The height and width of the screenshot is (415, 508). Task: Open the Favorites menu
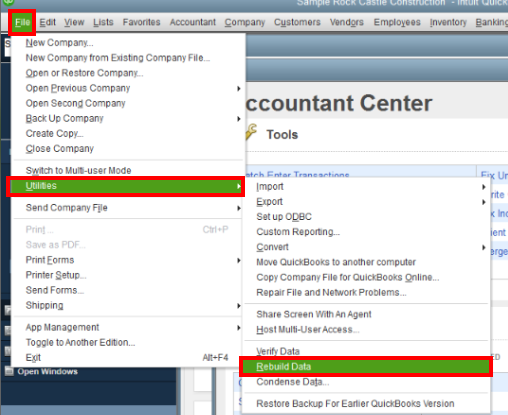pos(141,22)
